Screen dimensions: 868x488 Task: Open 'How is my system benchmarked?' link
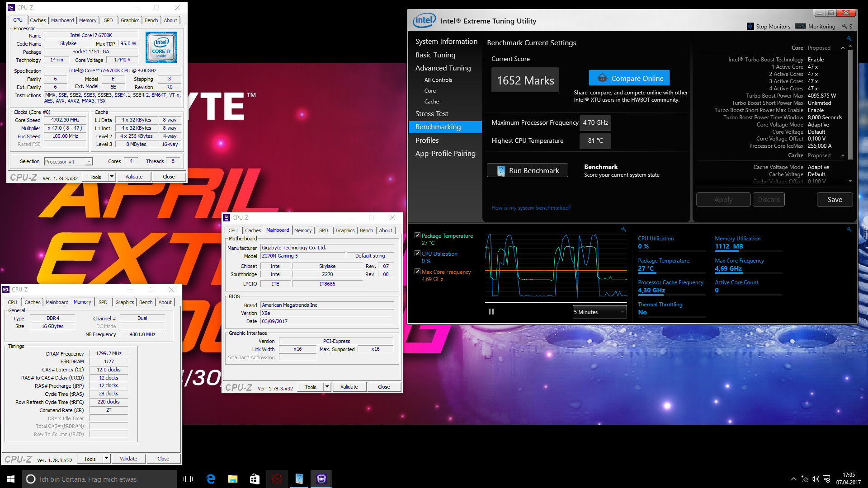coord(531,208)
